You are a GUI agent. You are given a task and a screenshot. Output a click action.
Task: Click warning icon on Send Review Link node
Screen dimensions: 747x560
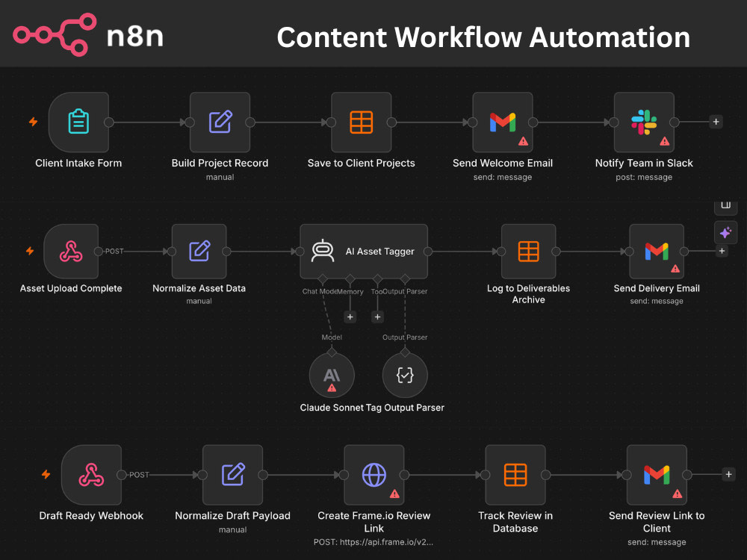click(x=677, y=494)
